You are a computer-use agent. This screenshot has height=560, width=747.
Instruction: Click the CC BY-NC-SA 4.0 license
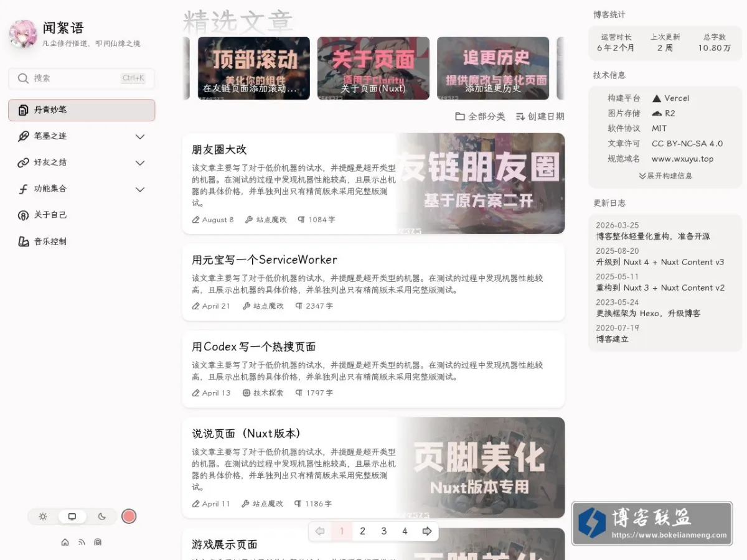(x=687, y=144)
